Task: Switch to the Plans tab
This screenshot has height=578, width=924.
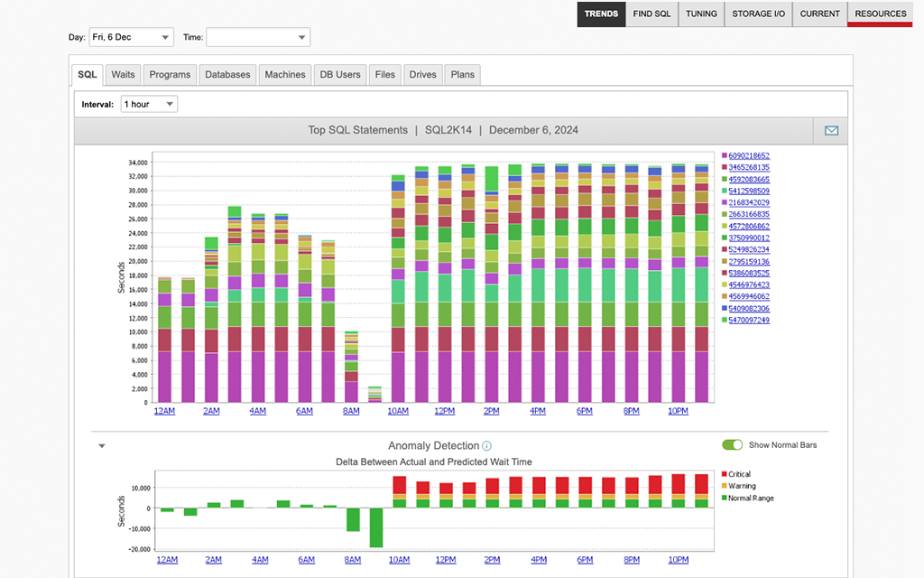Action: [462, 74]
